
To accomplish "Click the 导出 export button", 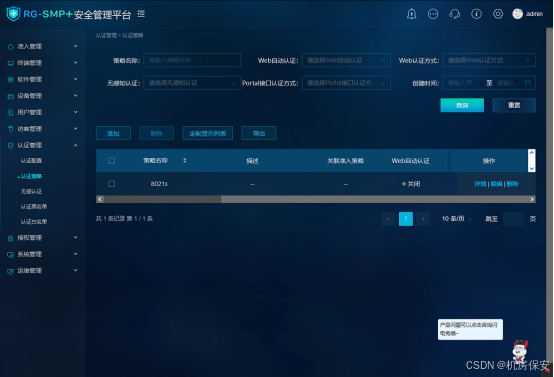I will pyautogui.click(x=259, y=133).
